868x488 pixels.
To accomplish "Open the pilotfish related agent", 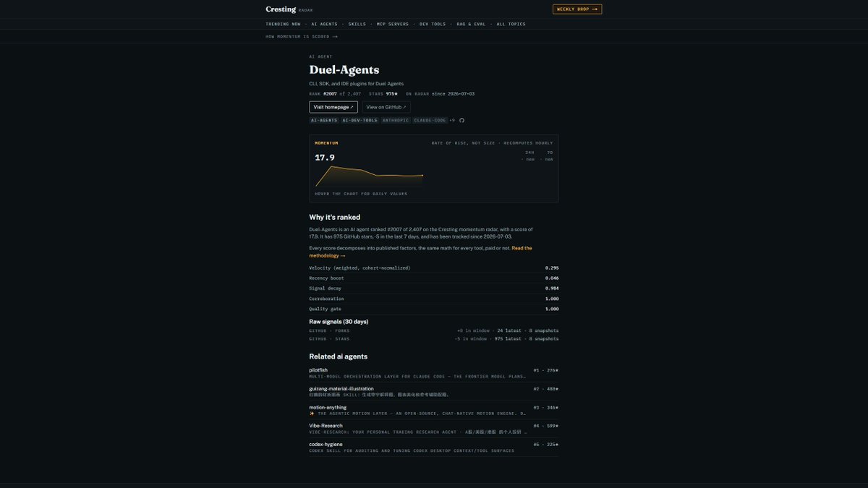I will [434, 373].
